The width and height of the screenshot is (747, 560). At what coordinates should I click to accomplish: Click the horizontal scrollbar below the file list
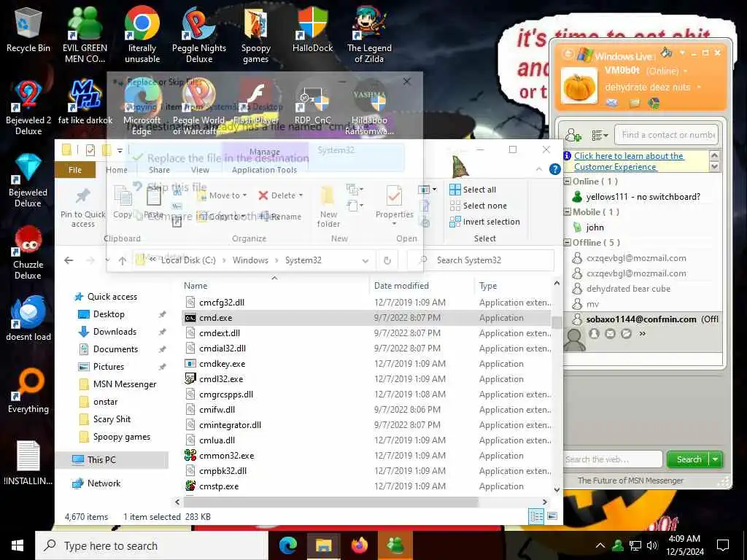coord(330,502)
